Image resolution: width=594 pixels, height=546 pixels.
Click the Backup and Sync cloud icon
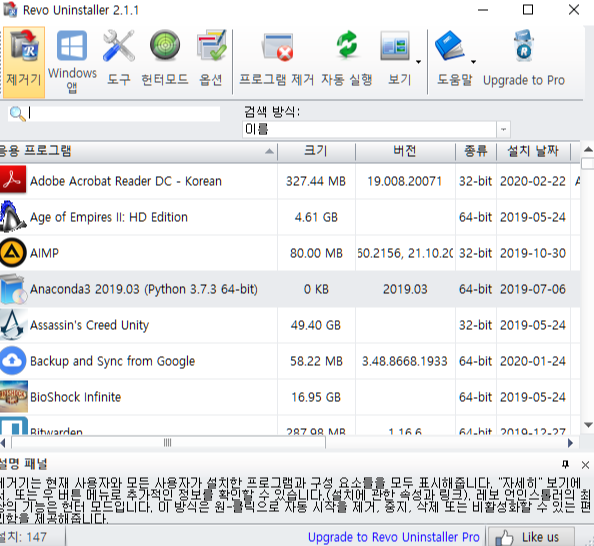pyautogui.click(x=13, y=360)
